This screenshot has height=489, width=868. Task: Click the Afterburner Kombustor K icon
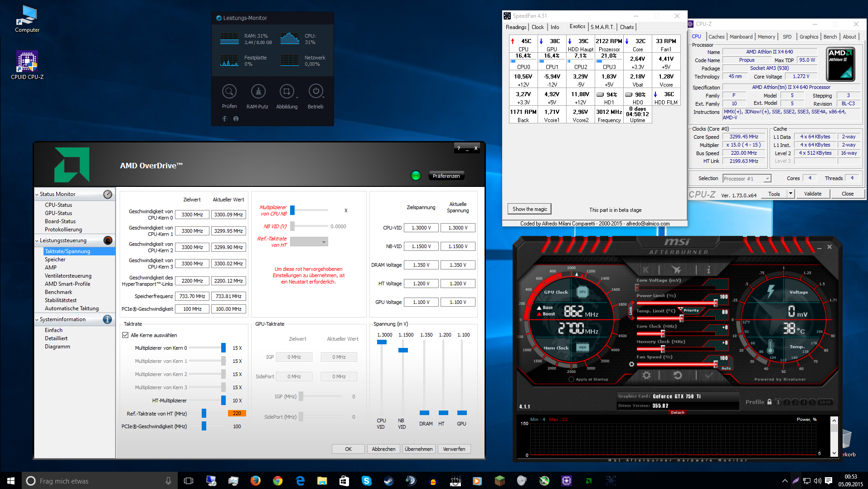coord(646,269)
